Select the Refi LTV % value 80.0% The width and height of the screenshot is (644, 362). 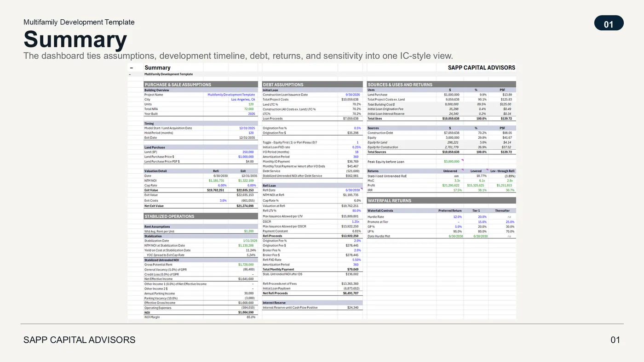356,210
